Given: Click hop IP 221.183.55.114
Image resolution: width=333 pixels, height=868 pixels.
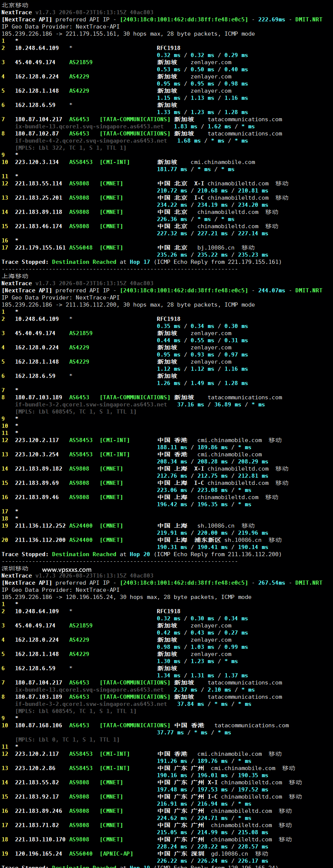Looking at the screenshot, I should [x=39, y=184].
